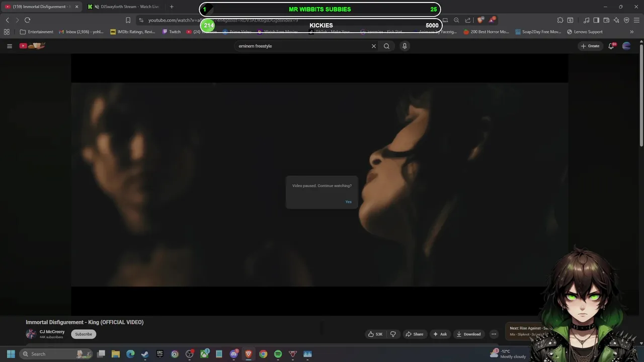This screenshot has width=644, height=362.
Task: Open Brave Rewards triangle icon
Action: pos(493,20)
